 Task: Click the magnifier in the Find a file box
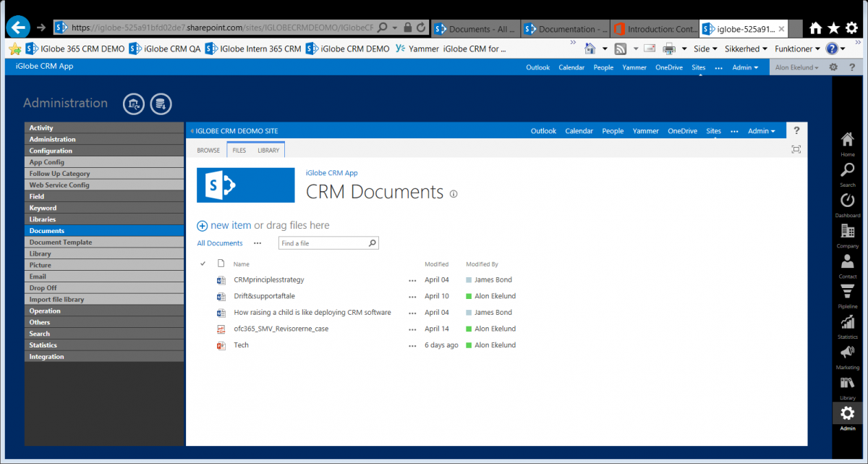tap(372, 243)
